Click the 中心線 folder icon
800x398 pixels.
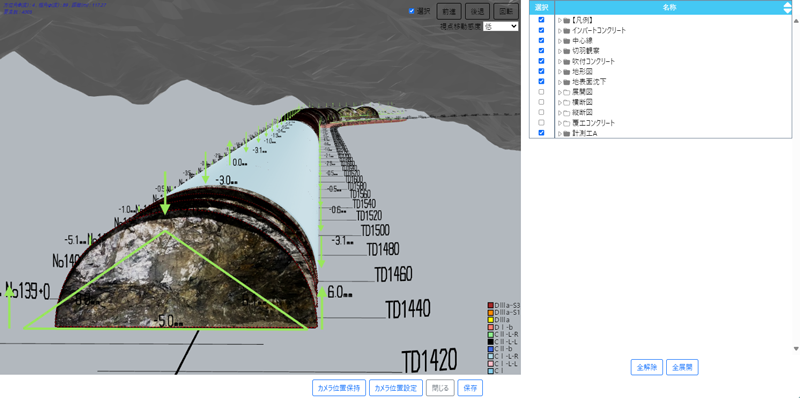tap(566, 41)
